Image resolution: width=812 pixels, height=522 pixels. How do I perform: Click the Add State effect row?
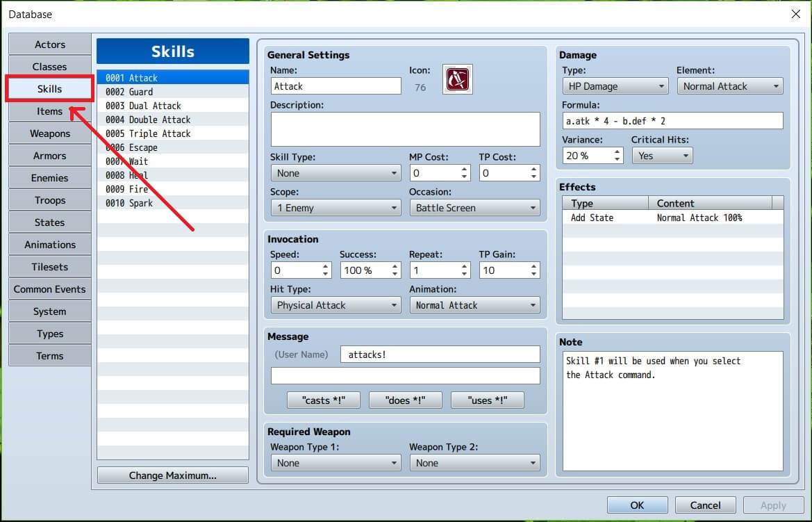(672, 218)
